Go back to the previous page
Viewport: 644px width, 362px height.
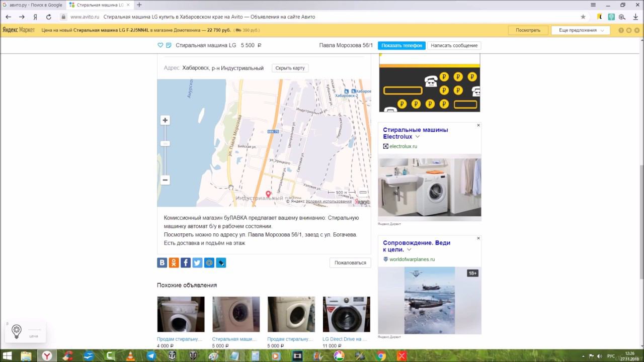(x=8, y=17)
